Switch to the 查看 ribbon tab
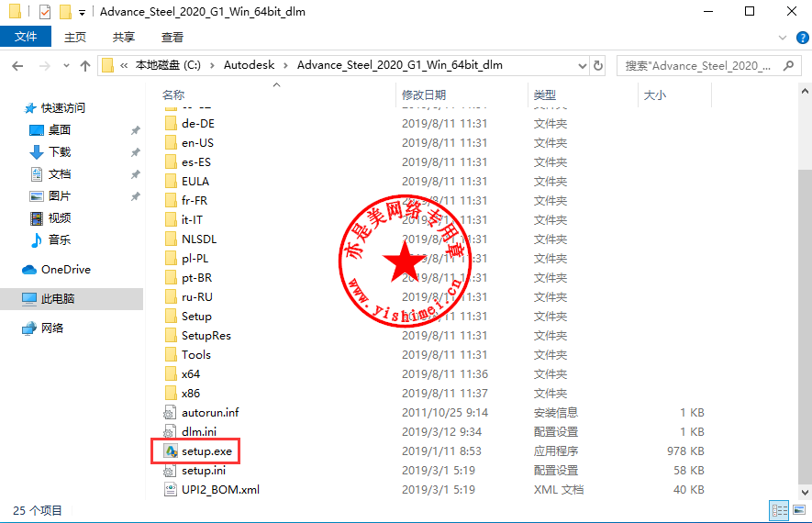The image size is (812, 523). (x=172, y=38)
